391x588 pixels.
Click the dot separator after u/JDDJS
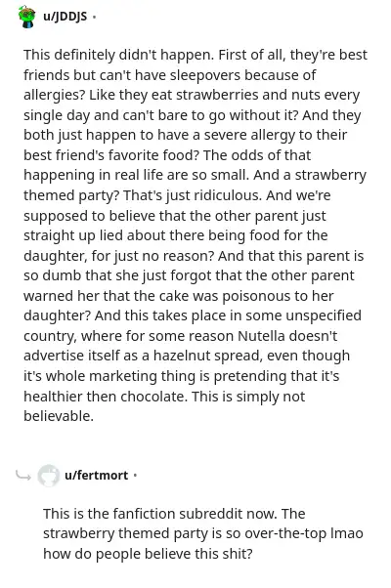coord(94,17)
